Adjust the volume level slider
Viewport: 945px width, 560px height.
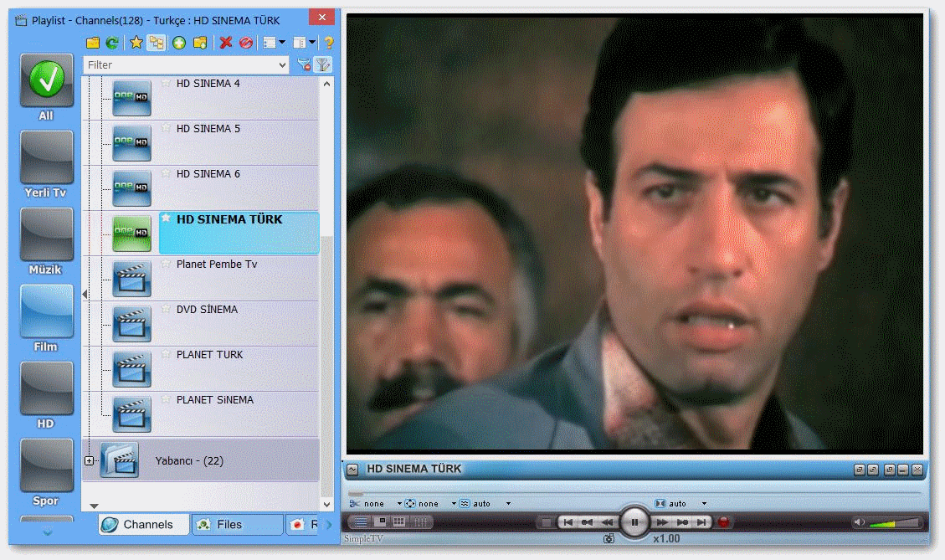(x=895, y=522)
